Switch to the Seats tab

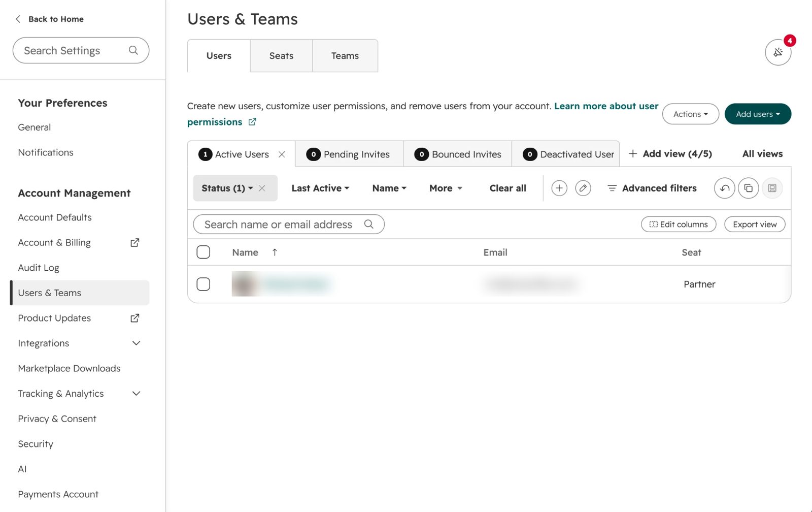pos(281,56)
